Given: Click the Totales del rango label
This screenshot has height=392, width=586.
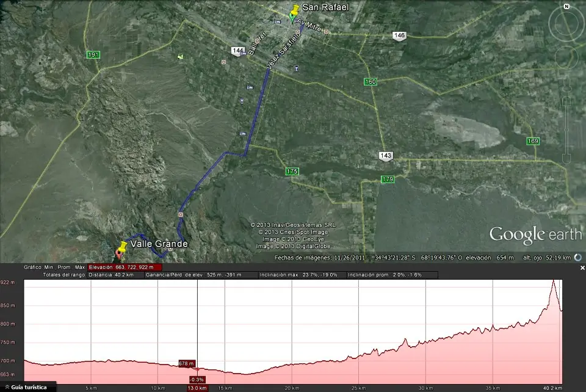Looking at the screenshot, I should coord(64,275).
